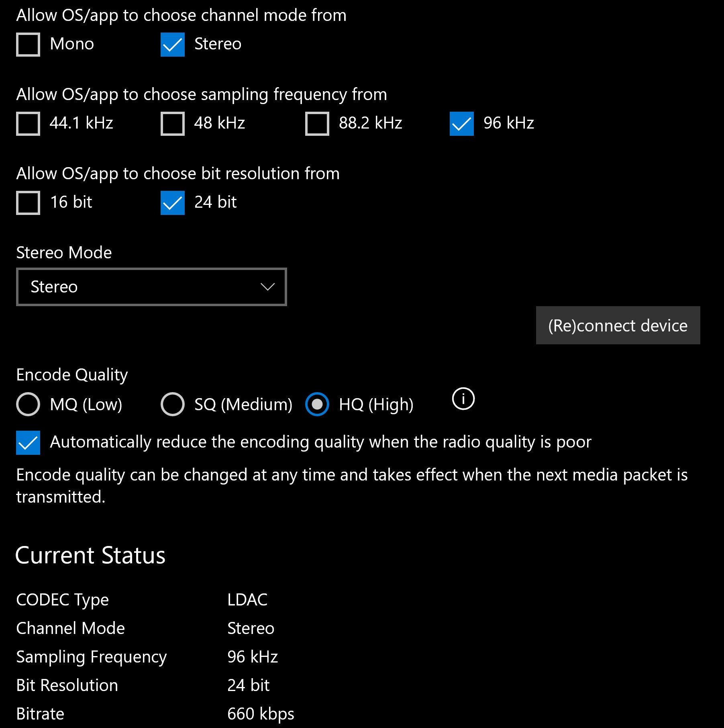Select MQ (Low) encode quality
This screenshot has height=728, width=724.
point(28,404)
